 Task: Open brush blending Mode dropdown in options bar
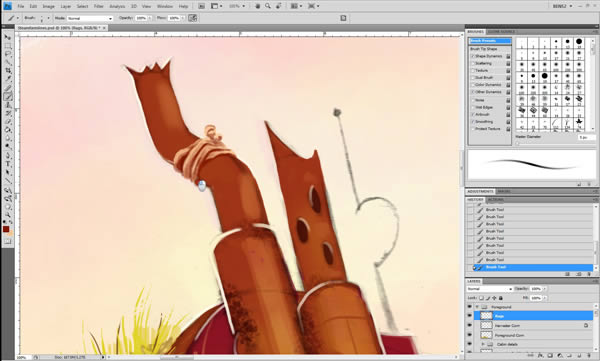click(x=90, y=18)
